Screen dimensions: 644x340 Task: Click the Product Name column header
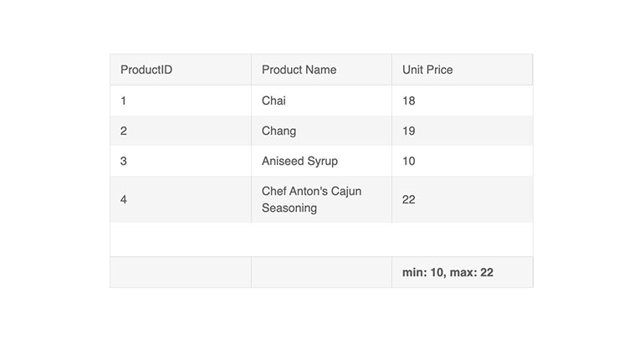coord(322,70)
